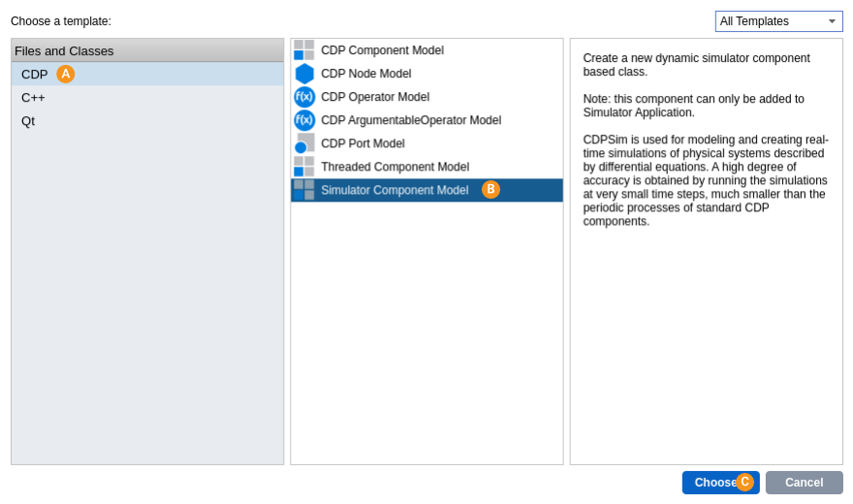853x504 pixels.
Task: Click the Simulator Component Model icon
Action: point(304,190)
